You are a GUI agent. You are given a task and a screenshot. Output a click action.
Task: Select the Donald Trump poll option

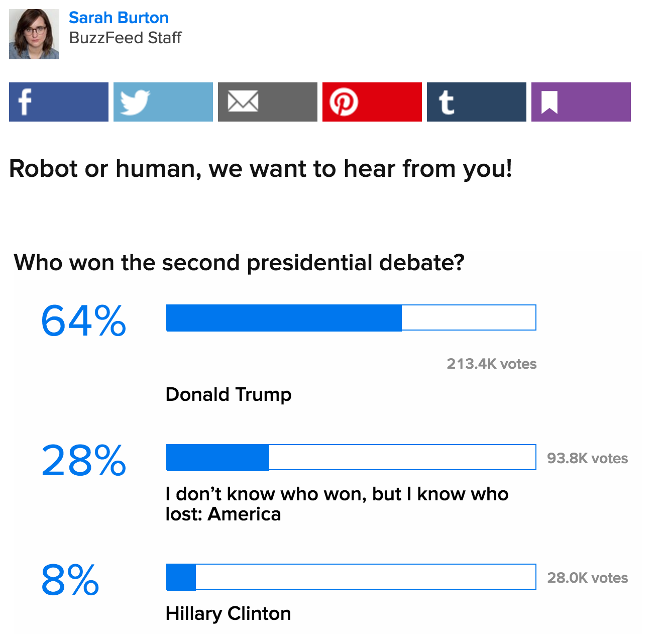point(229,394)
